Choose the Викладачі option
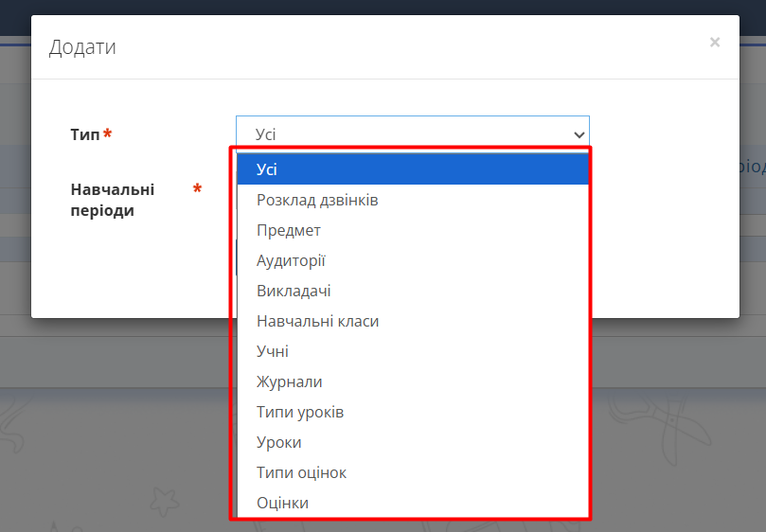Screen dimensions: 766x532 294,291
